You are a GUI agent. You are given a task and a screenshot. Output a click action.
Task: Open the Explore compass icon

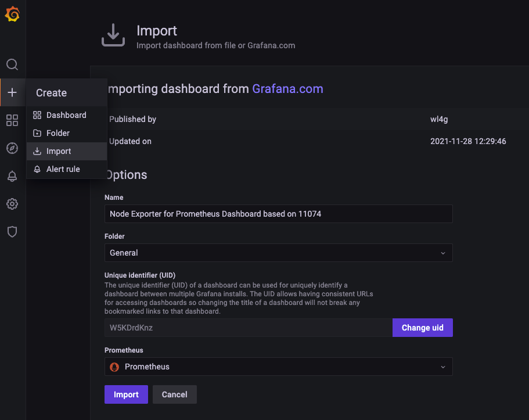[x=12, y=148]
